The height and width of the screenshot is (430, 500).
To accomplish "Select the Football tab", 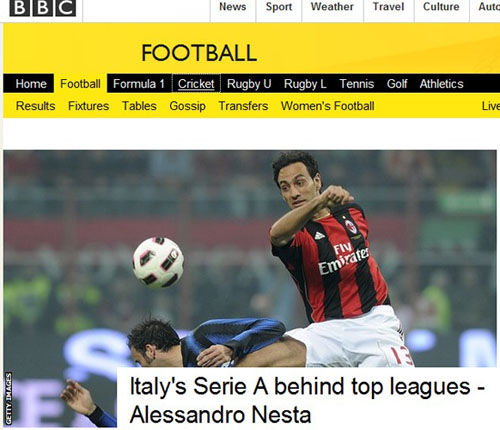I will click(x=80, y=84).
